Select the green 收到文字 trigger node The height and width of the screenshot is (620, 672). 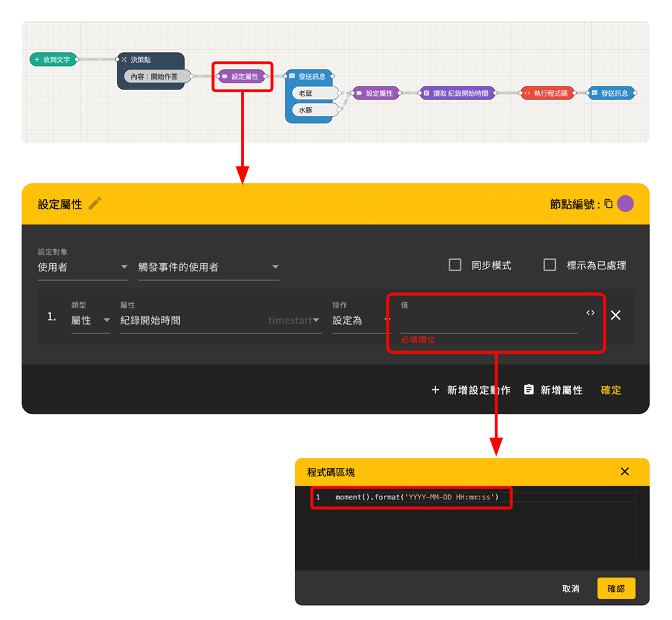click(x=54, y=60)
